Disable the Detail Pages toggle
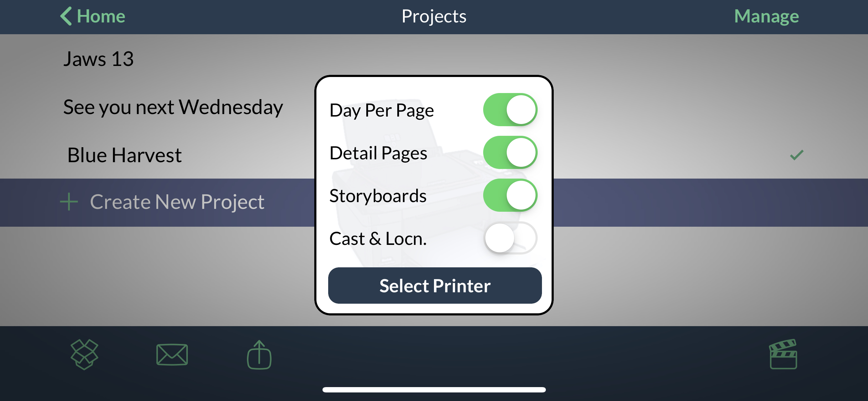This screenshot has height=401, width=868. tap(510, 153)
